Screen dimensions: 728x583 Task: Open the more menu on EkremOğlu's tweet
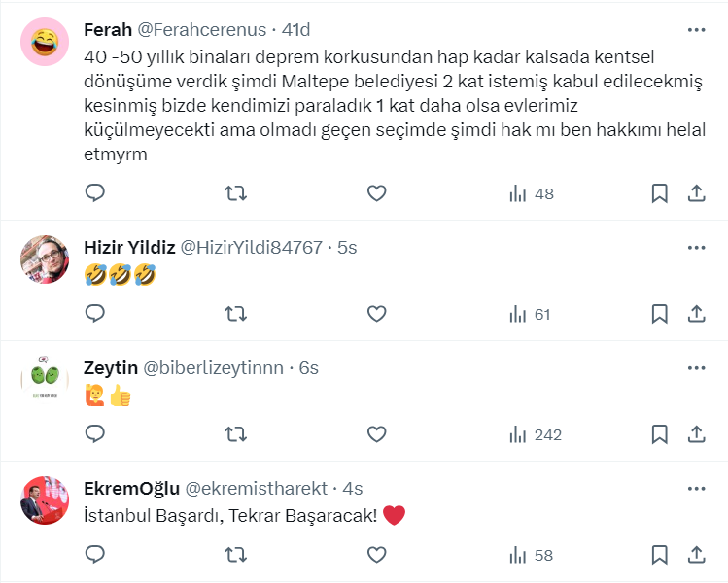696,489
